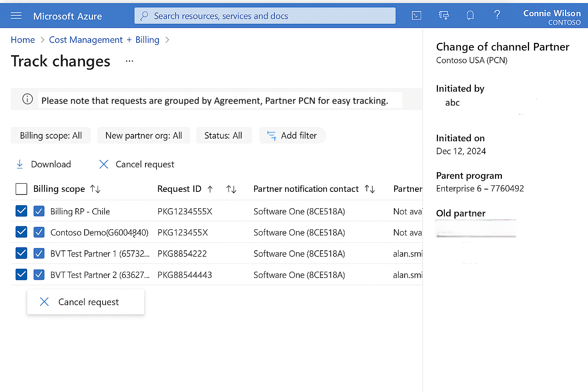
Task: Click the Add filter button
Action: pyautogui.click(x=292, y=136)
